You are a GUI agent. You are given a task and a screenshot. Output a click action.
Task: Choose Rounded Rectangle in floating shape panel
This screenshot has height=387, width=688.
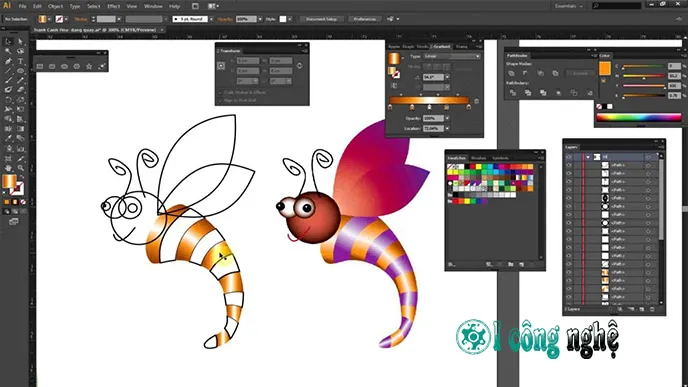point(52,66)
